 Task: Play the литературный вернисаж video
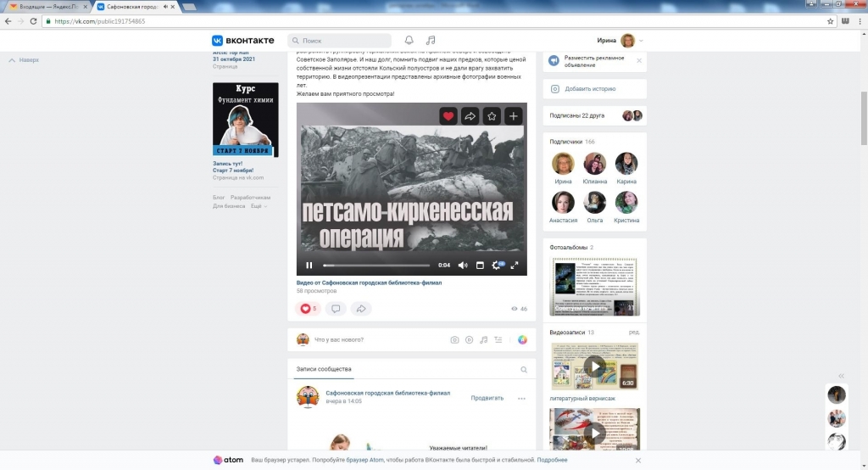coord(594,366)
